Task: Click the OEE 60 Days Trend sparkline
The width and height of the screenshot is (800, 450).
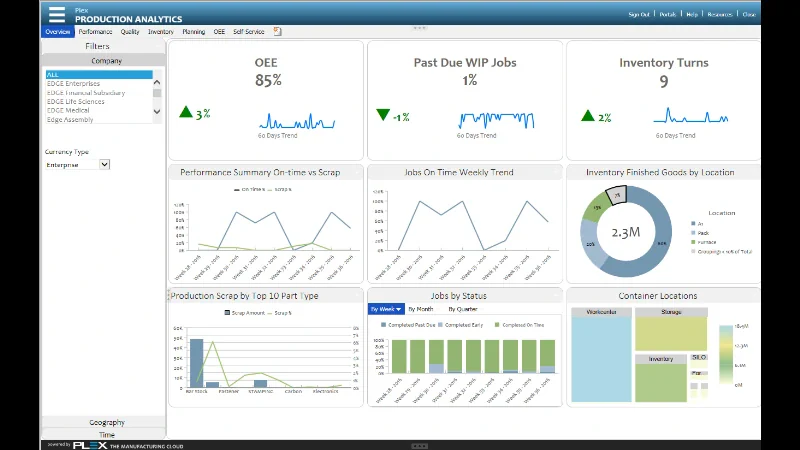Action: click(297, 121)
